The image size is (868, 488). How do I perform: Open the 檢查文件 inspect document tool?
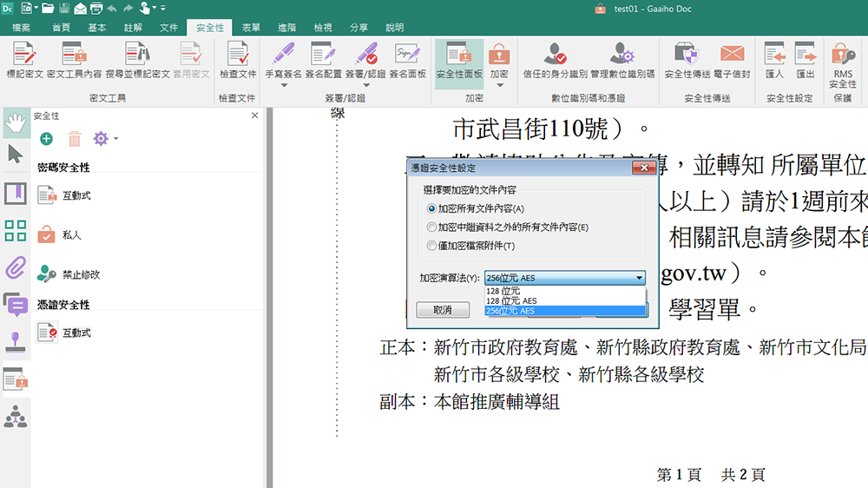tap(237, 55)
